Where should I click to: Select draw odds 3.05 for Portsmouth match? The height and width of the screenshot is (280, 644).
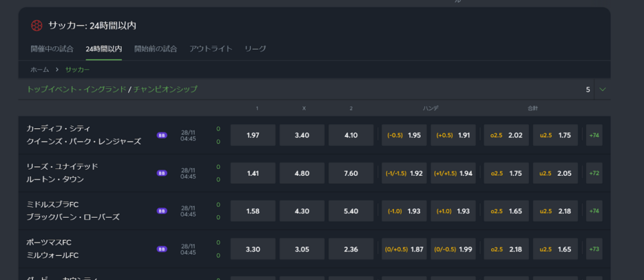(x=302, y=249)
